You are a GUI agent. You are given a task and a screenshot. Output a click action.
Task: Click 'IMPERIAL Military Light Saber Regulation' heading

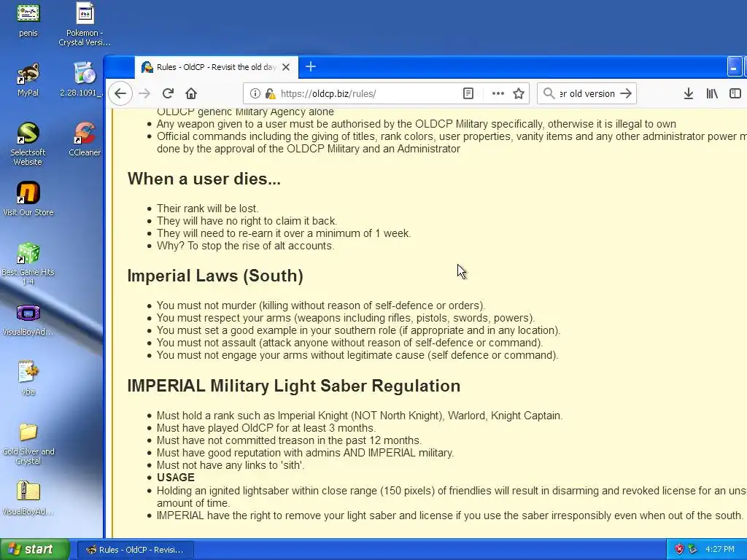click(294, 386)
